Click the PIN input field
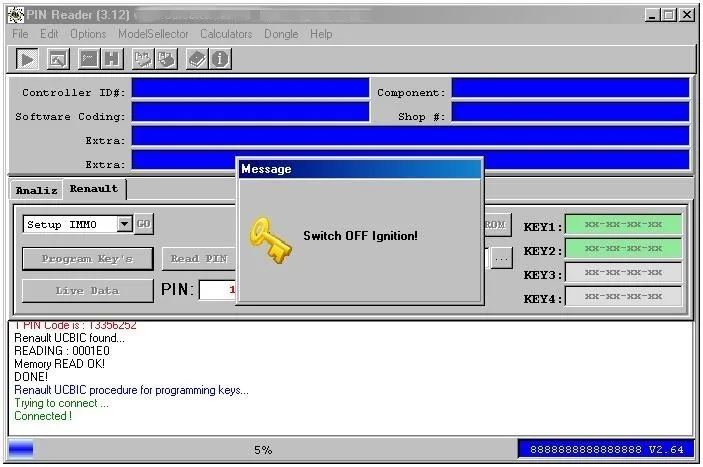Image resolution: width=703 pixels, height=467 pixels. coord(218,290)
